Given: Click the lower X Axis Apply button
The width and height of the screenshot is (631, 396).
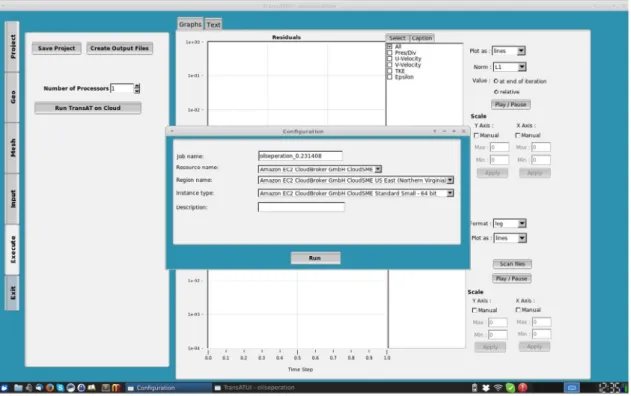Looking at the screenshot, I should (x=534, y=346).
